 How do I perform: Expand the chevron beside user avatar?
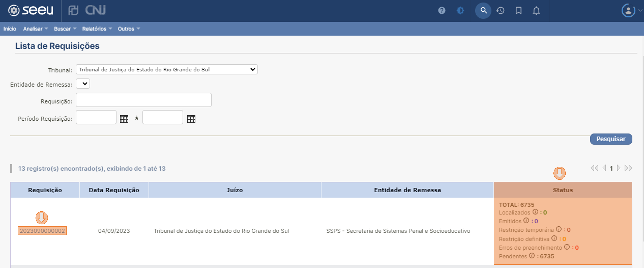pyautogui.click(x=640, y=11)
